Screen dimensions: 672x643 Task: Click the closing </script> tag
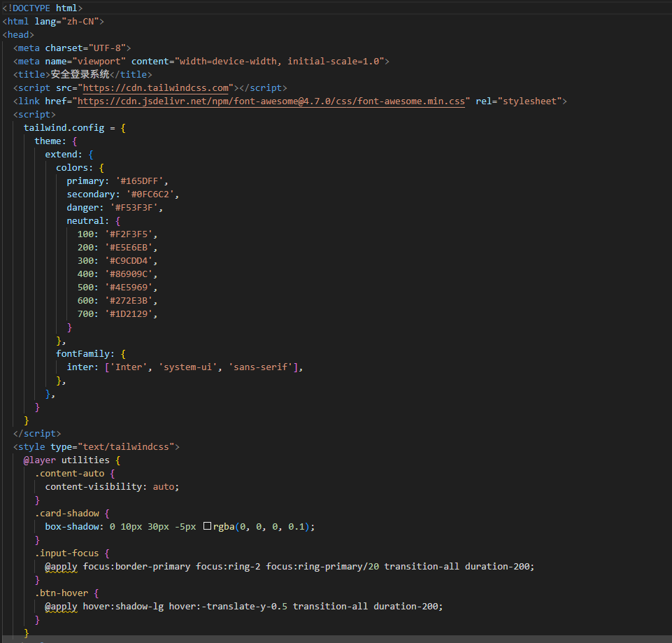point(37,434)
